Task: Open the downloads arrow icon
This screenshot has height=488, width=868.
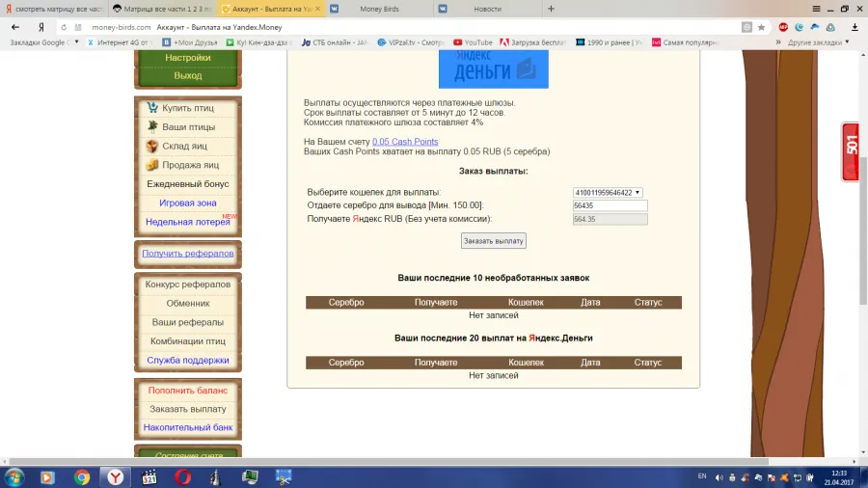Action: 854,27
